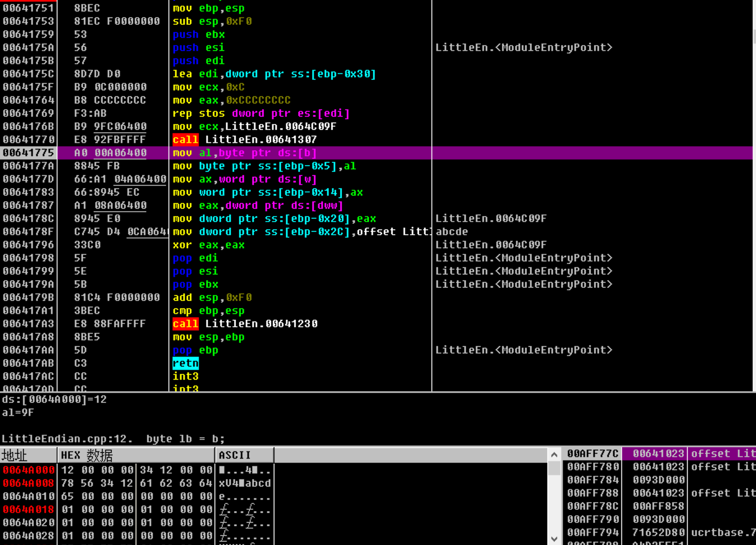Select the push esi instruction
Image resolution: width=756 pixels, height=545 pixels.
pos(199,48)
